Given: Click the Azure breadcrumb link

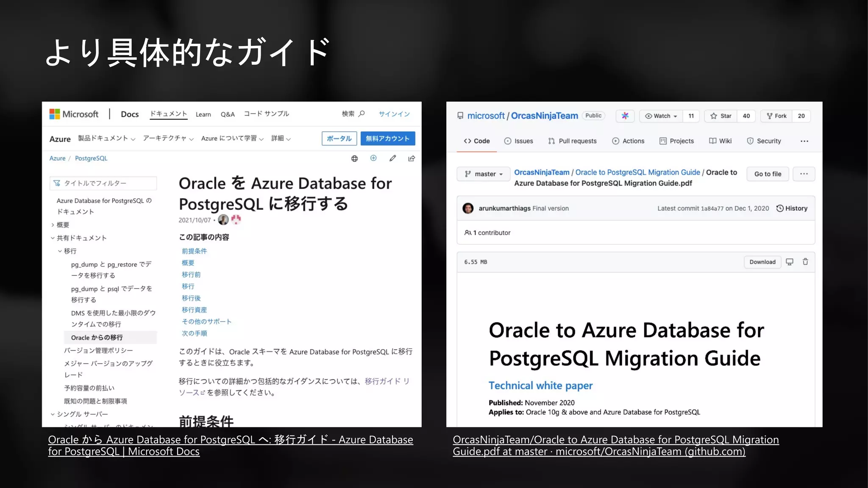Looking at the screenshot, I should pyautogui.click(x=57, y=158).
